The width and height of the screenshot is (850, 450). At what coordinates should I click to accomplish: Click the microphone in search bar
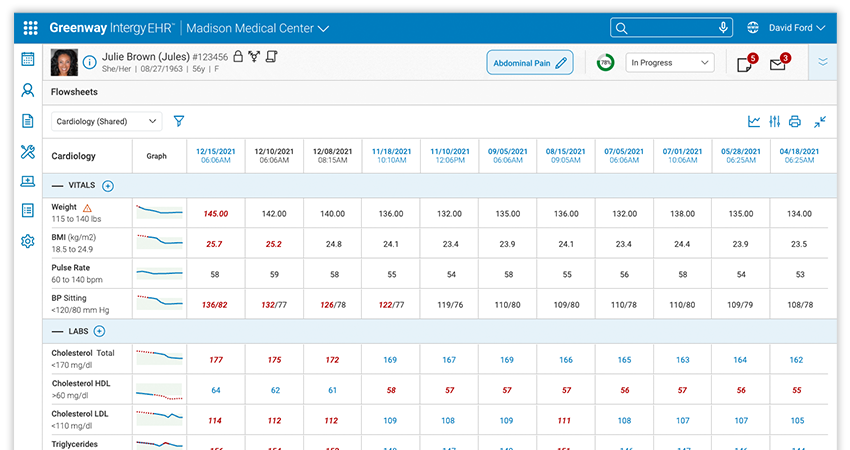tap(723, 28)
